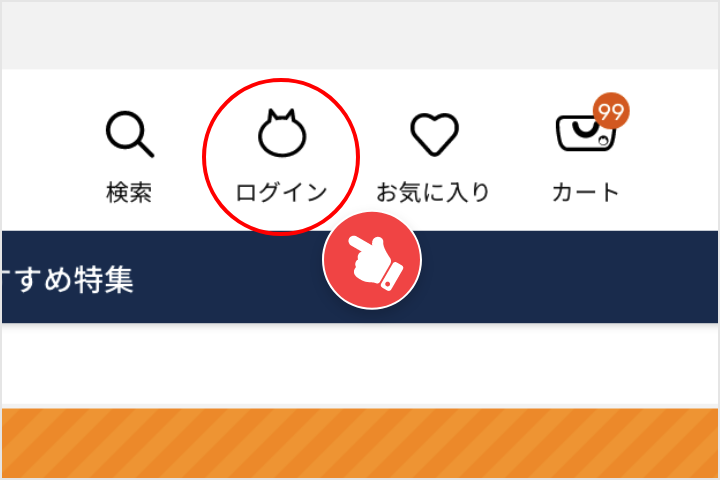Click the red pointing hand icon
Screen dimensions: 720x480
pos(372,260)
